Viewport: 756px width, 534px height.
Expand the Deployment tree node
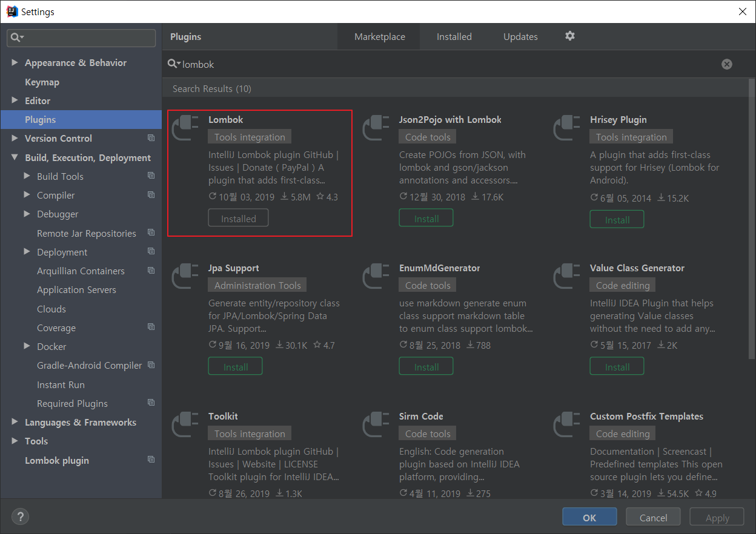pos(27,252)
